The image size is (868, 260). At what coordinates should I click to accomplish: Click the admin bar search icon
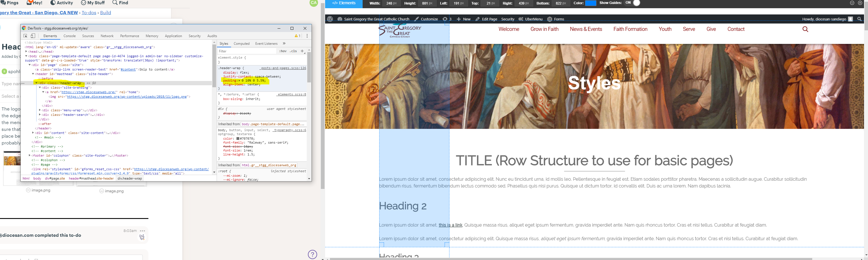point(859,19)
